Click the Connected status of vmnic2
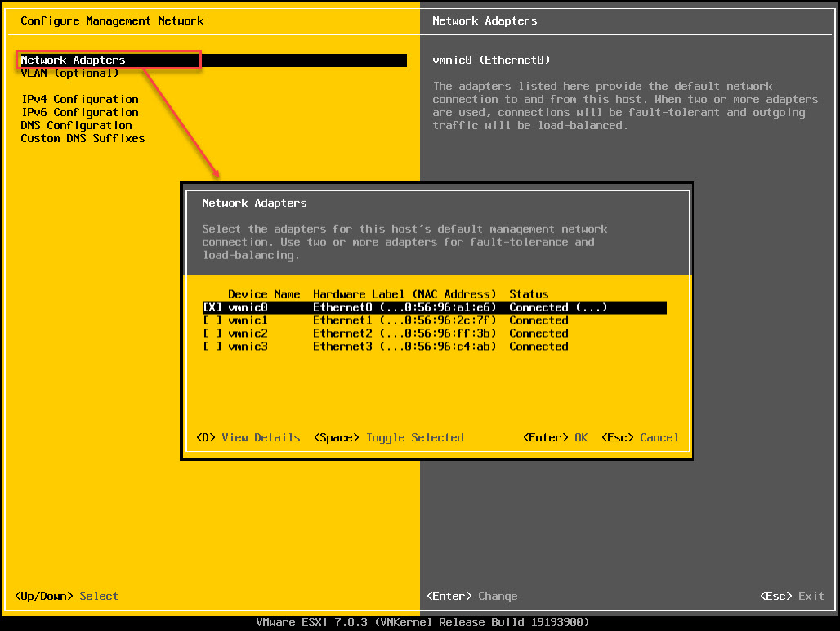The height and width of the screenshot is (631, 840). click(538, 333)
